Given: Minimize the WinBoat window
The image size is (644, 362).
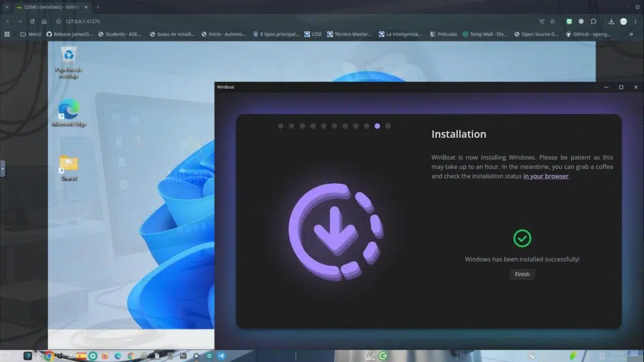Looking at the screenshot, I should click(606, 88).
